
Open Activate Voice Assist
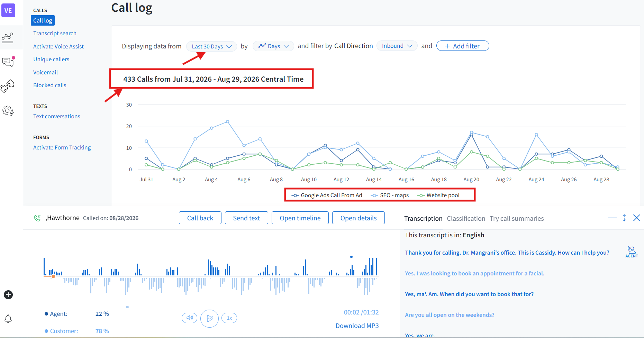coord(58,46)
